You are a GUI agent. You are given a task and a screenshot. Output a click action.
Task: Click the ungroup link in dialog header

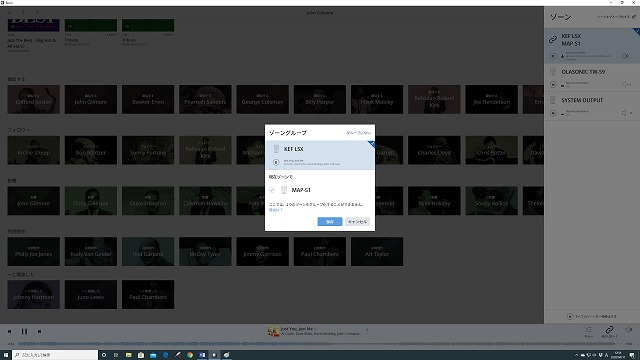[x=358, y=133]
